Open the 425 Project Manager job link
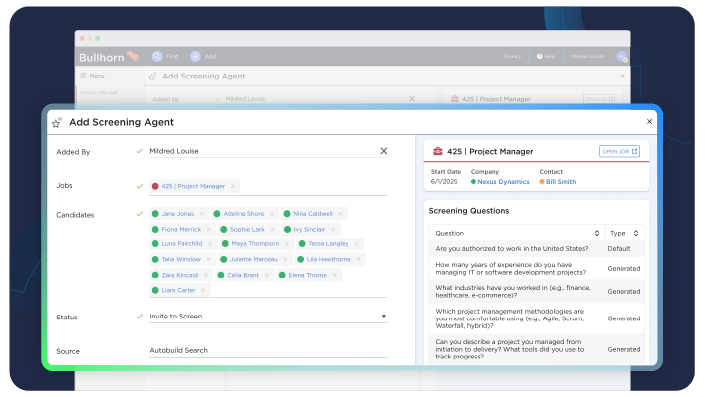The image size is (705, 397). 193,186
